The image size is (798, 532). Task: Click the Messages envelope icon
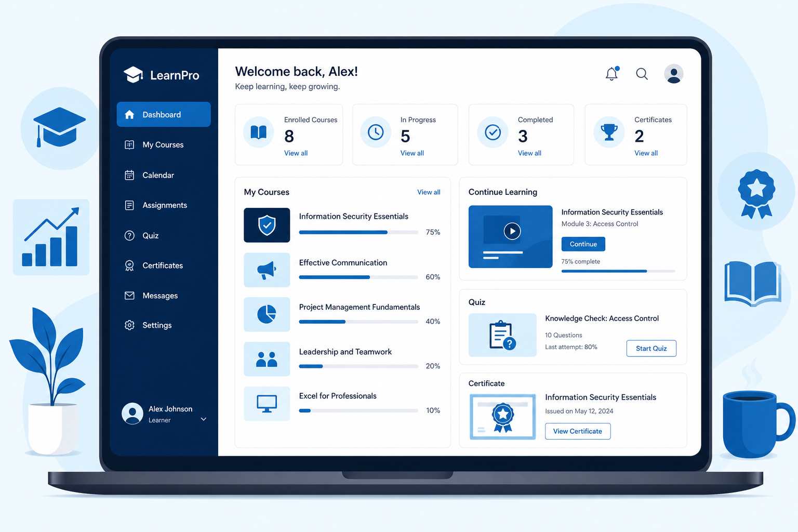tap(130, 296)
